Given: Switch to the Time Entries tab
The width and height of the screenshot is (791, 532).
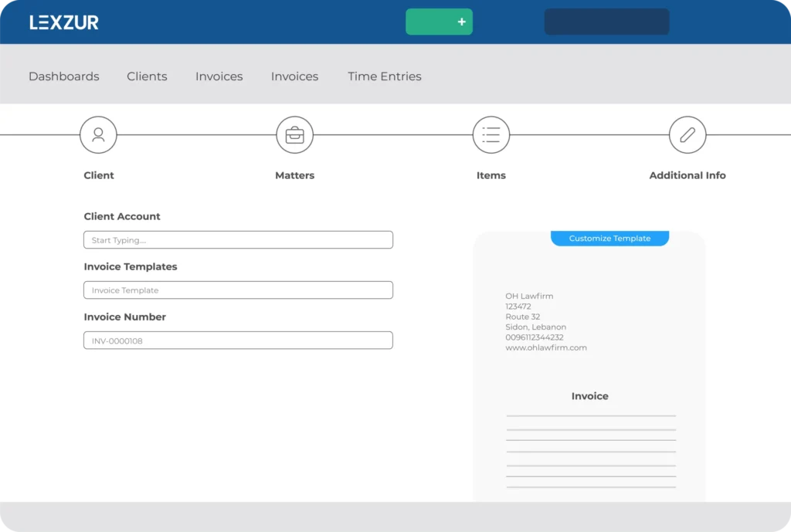Looking at the screenshot, I should point(384,76).
